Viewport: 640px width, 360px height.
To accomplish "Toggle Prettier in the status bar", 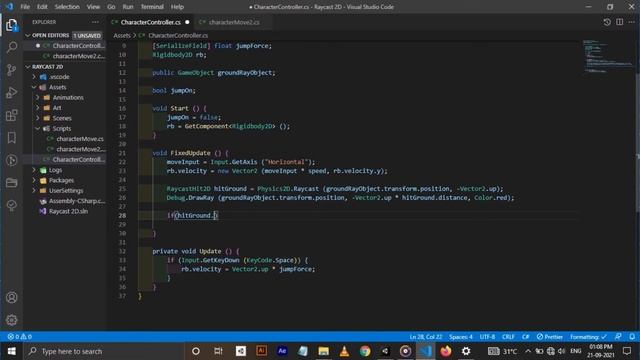I will click(x=549, y=337).
